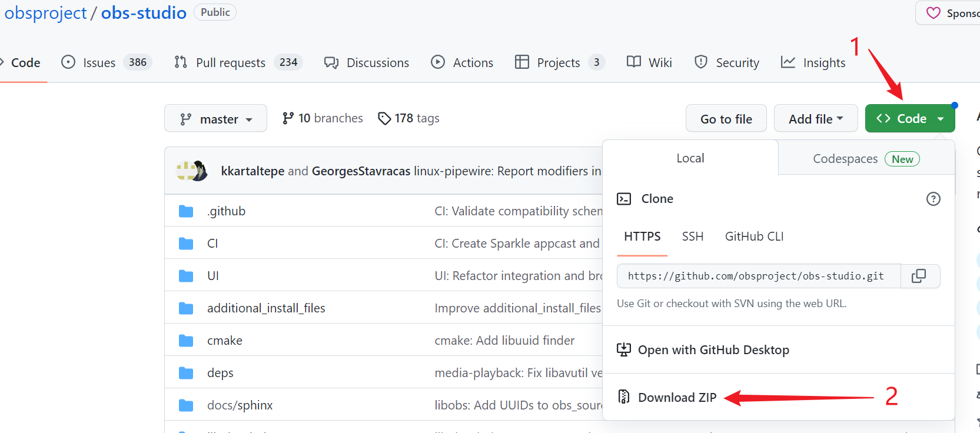Click the Actions play icon
This screenshot has width=980, height=433.
click(438, 62)
